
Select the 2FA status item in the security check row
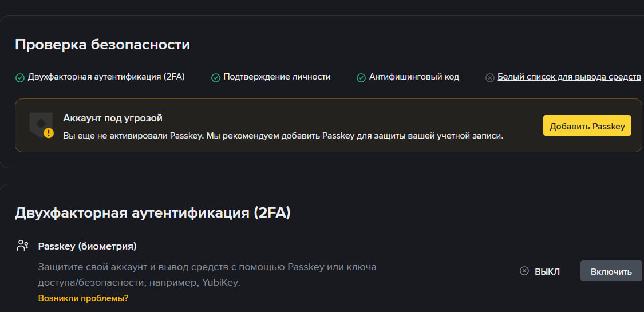(x=106, y=77)
